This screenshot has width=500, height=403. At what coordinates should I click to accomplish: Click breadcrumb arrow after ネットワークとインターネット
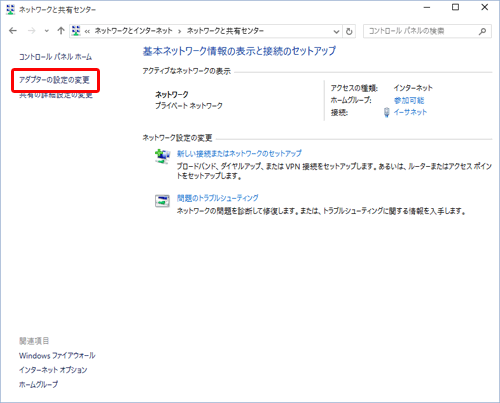pyautogui.click(x=180, y=32)
